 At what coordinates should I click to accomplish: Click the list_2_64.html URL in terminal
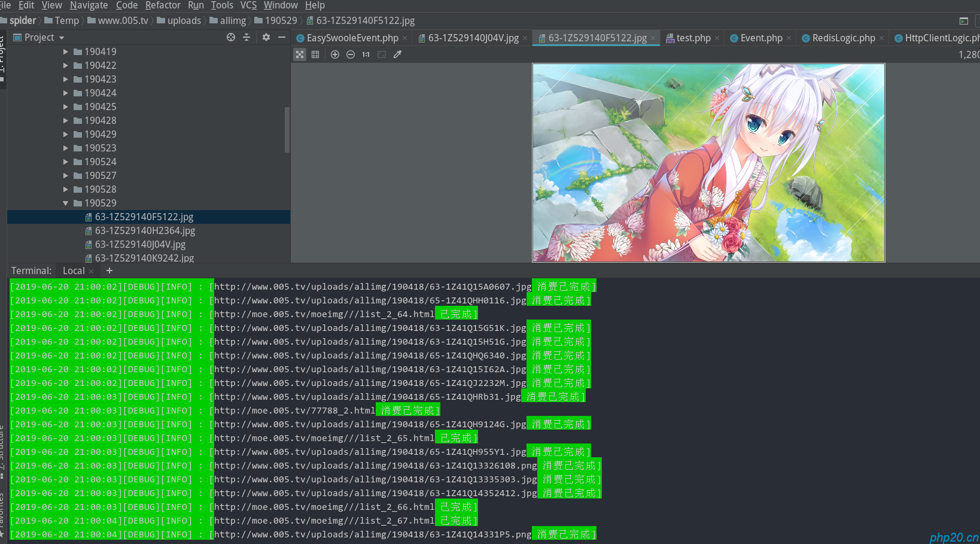(x=324, y=314)
